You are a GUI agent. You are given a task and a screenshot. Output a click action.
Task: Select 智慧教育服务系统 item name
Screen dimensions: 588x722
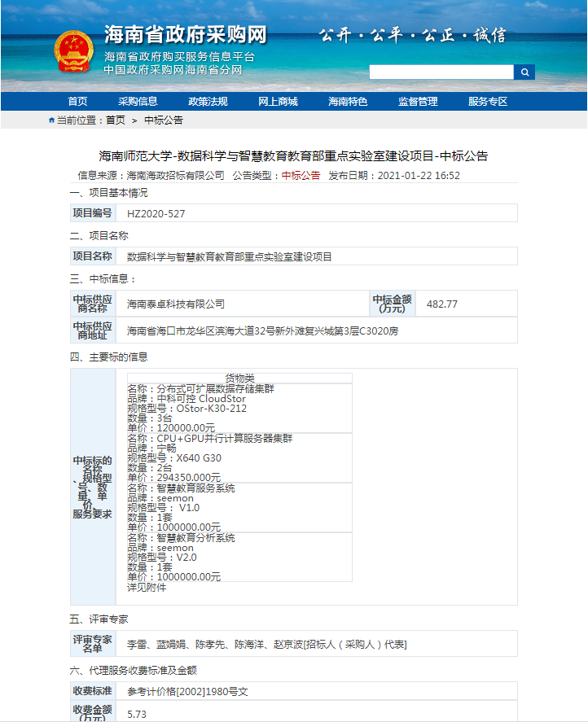click(195, 488)
